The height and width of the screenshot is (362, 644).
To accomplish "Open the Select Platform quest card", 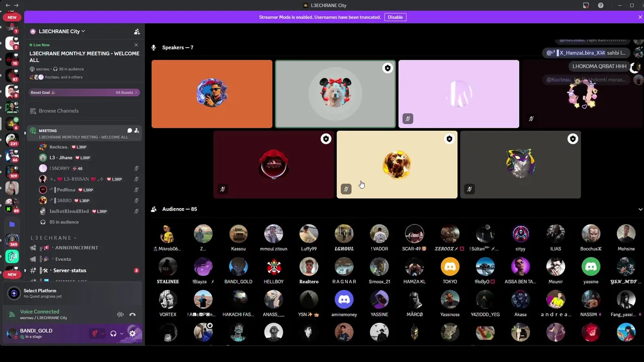I will 72,293.
